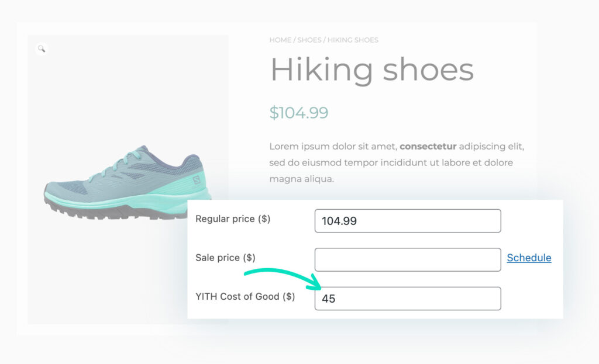Open the HOME breadcrumb link
Image resolution: width=599 pixels, height=364 pixels.
[x=280, y=40]
